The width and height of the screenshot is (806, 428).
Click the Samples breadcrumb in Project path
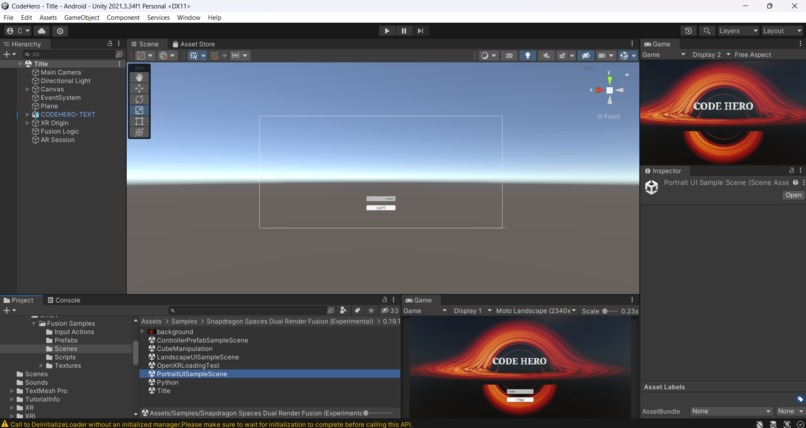tap(184, 321)
